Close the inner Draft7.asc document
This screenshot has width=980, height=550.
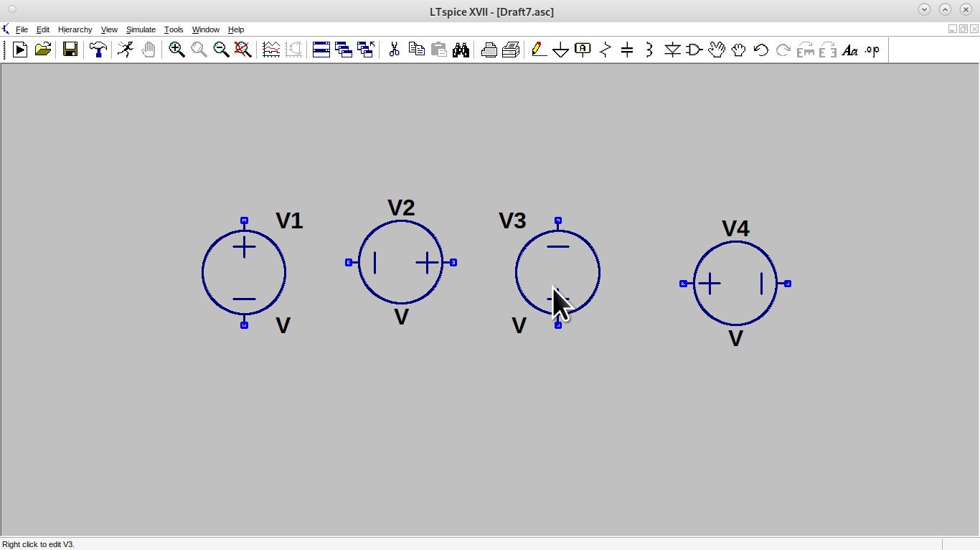point(974,29)
